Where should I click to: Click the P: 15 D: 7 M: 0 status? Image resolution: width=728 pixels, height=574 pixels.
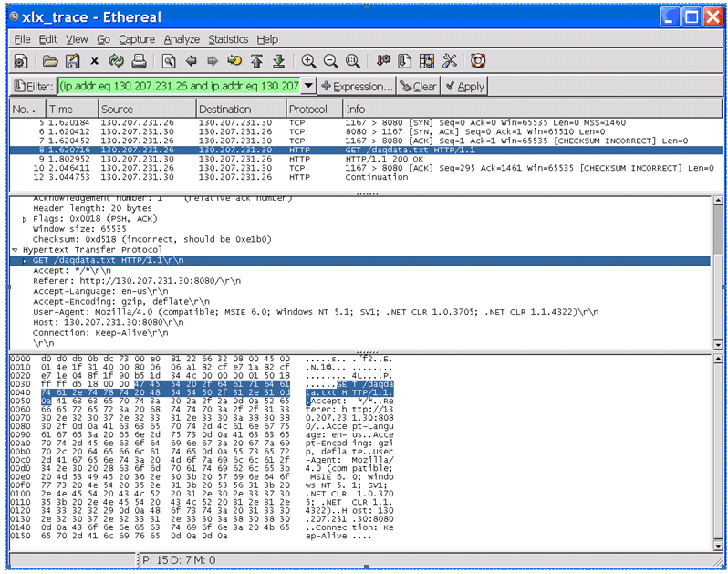tap(179, 560)
